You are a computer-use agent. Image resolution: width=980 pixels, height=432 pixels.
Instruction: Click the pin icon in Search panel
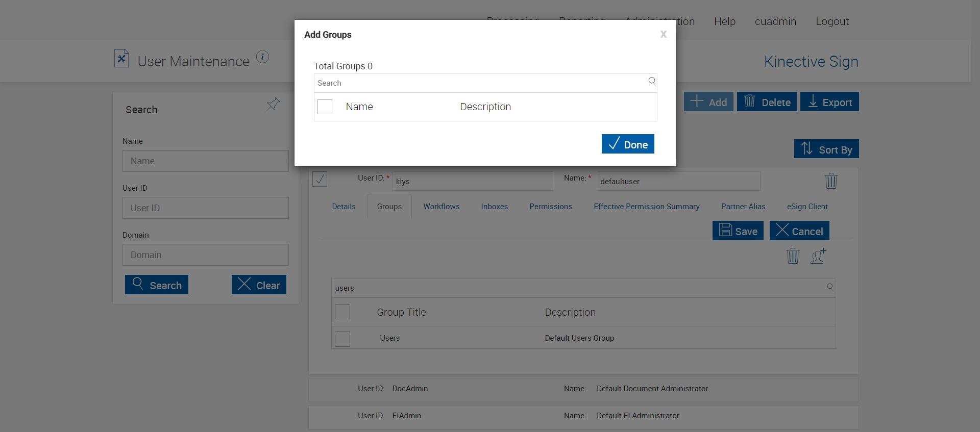tap(273, 105)
